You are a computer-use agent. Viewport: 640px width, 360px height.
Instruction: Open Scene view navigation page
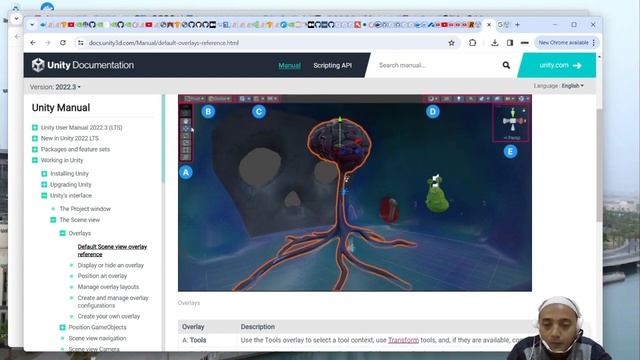pos(97,338)
